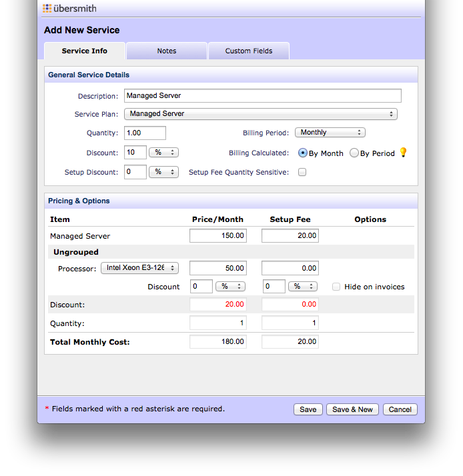Screen dimensions: 463x476
Task: Select the Service Info tab
Action: [84, 51]
